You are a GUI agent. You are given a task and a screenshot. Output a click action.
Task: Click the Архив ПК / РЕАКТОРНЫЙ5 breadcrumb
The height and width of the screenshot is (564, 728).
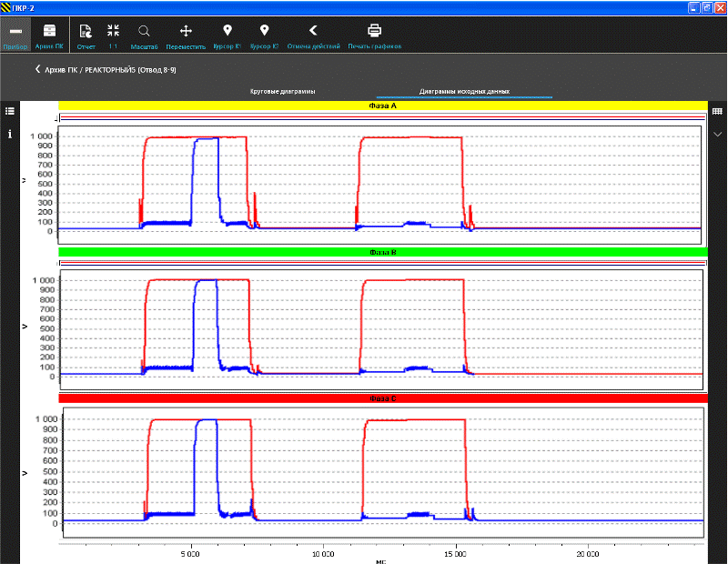point(110,70)
